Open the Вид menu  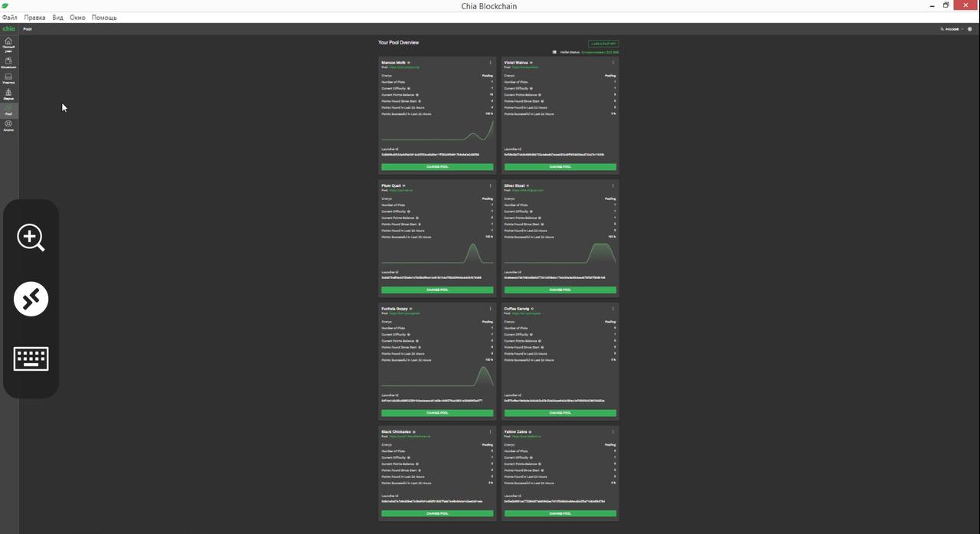[57, 17]
